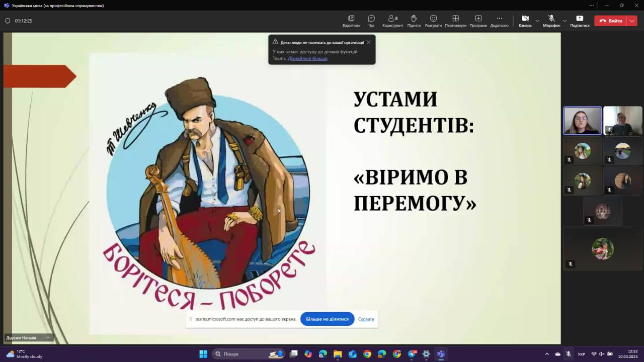Image resolution: width=644 pixels, height=362 pixels.
Task: Show hidden tray icons chevron
Action: coord(547,354)
